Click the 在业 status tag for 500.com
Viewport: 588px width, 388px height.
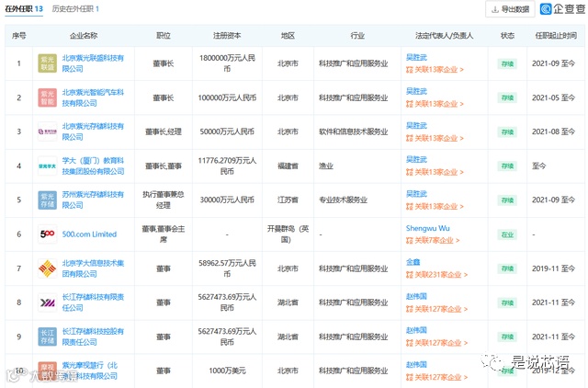[x=507, y=234]
